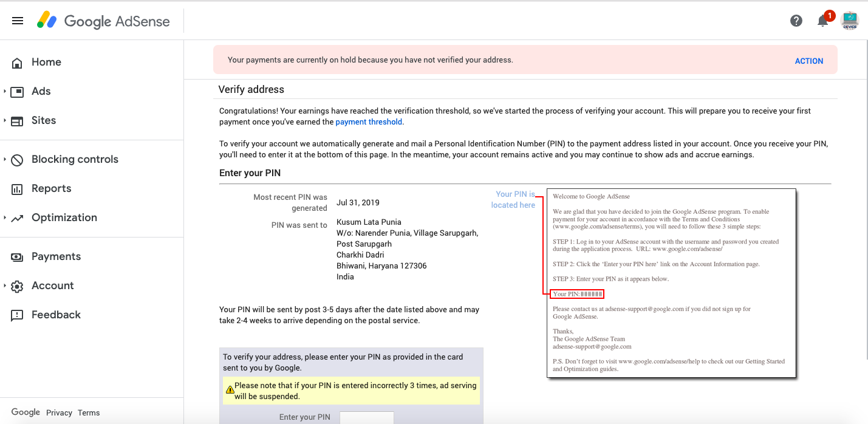Click the Verify address heading
Image resolution: width=868 pixels, height=424 pixels.
(x=251, y=89)
